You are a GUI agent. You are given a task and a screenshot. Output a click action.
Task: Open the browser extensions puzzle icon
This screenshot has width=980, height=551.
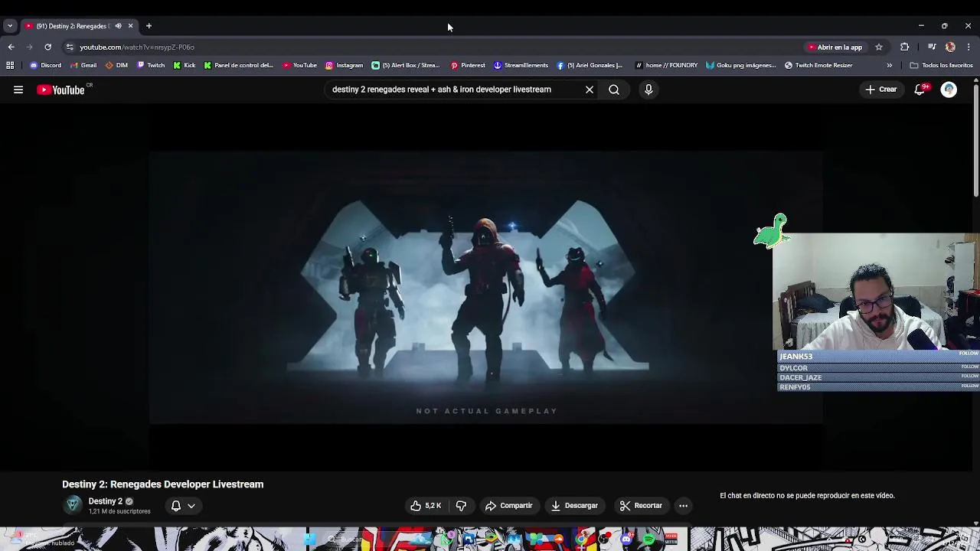coord(904,47)
